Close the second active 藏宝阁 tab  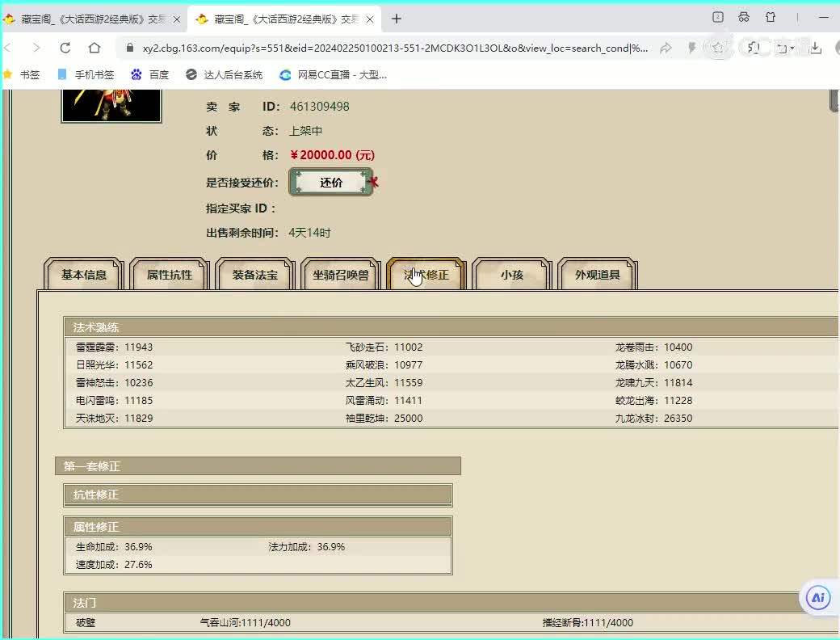click(x=370, y=19)
